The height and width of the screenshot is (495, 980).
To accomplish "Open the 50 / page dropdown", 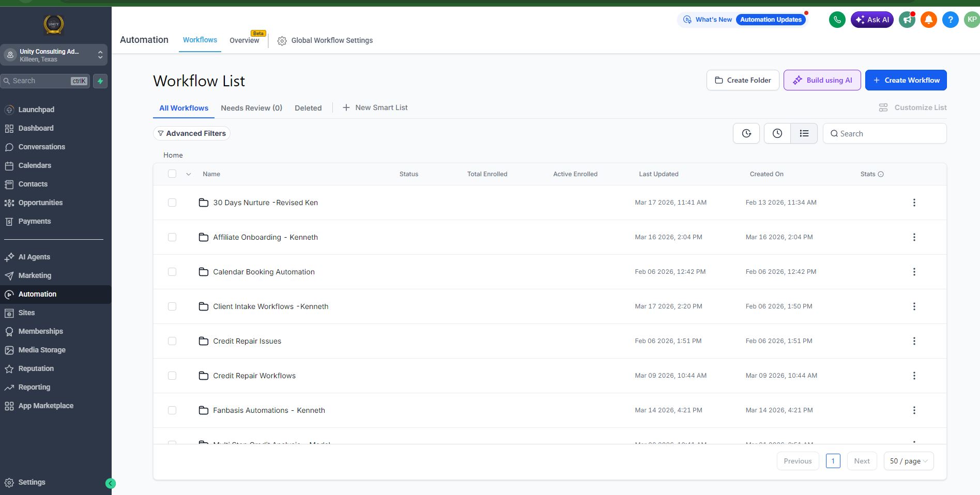I will click(x=908, y=461).
